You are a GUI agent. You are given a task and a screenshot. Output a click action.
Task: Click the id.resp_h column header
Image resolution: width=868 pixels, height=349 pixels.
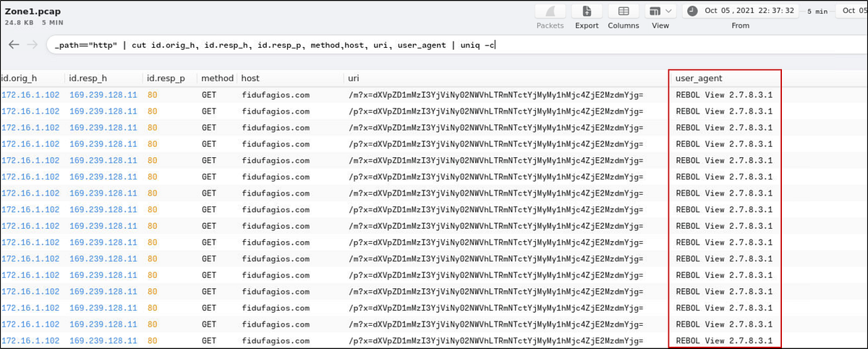[88, 77]
